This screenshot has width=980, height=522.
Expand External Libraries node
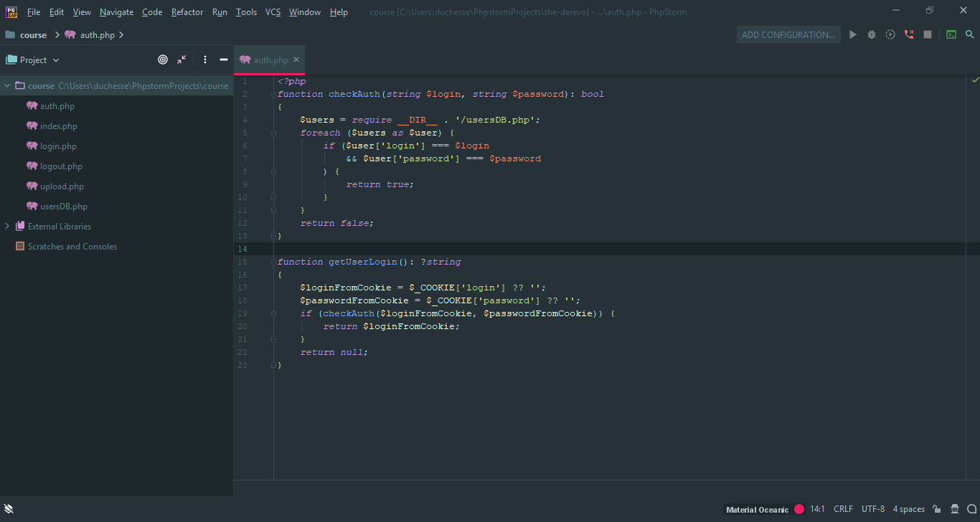[7, 226]
